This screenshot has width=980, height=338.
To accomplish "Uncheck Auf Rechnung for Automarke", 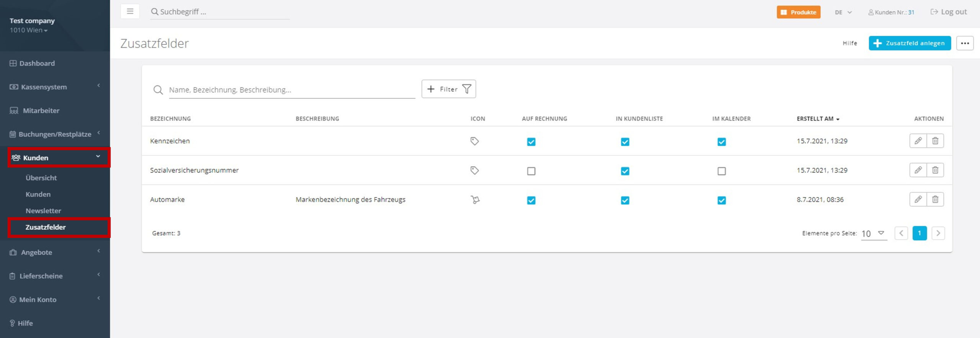I will pos(531,200).
